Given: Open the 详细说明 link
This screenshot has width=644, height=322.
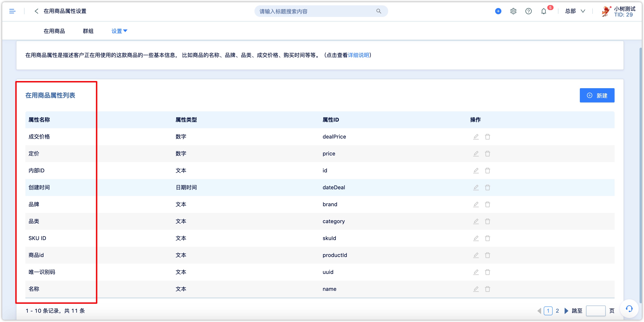Looking at the screenshot, I should coord(358,55).
